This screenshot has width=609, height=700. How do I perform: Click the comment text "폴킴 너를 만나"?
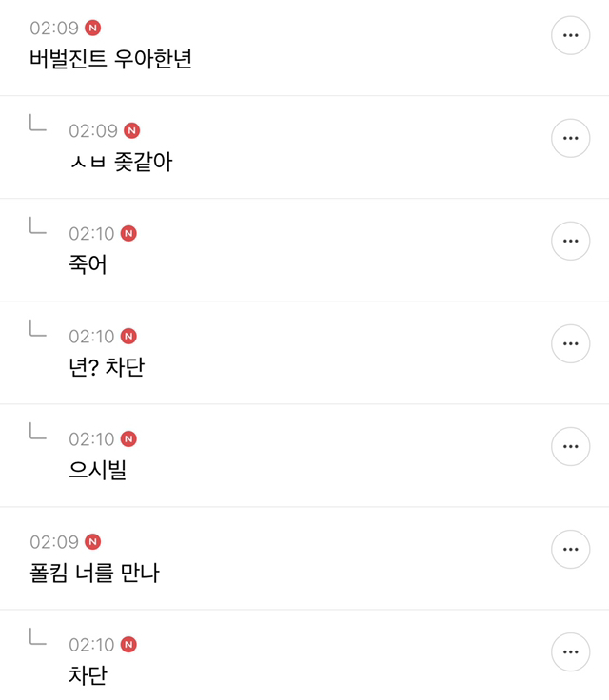[x=94, y=573]
